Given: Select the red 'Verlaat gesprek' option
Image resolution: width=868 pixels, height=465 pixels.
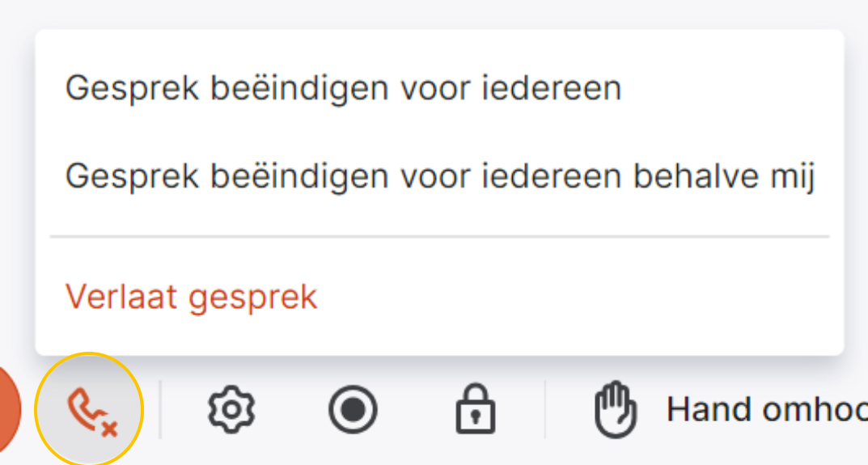Looking at the screenshot, I should click(191, 297).
